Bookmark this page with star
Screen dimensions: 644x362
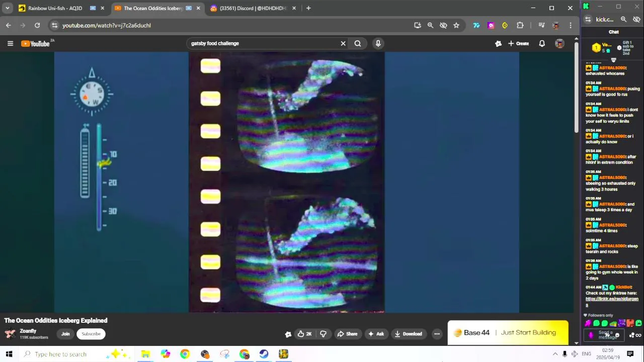(456, 25)
